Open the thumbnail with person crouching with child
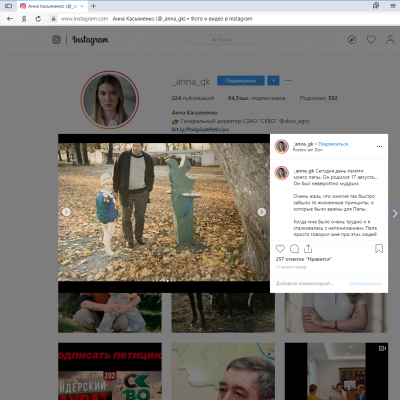 110,313
